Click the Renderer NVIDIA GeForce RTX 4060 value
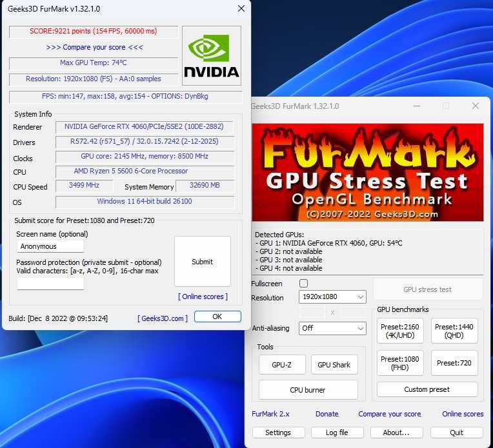 tap(145, 126)
